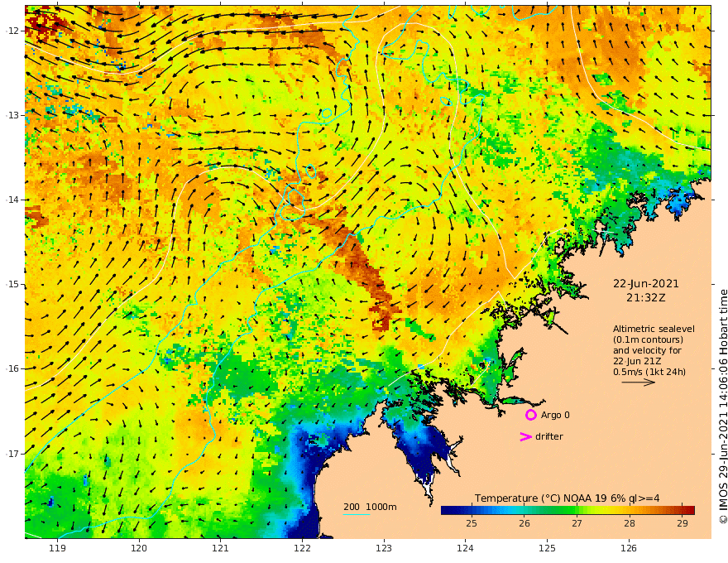Click the magenta drifter arrow legend marker
728x563 pixels.
[x=525, y=436]
